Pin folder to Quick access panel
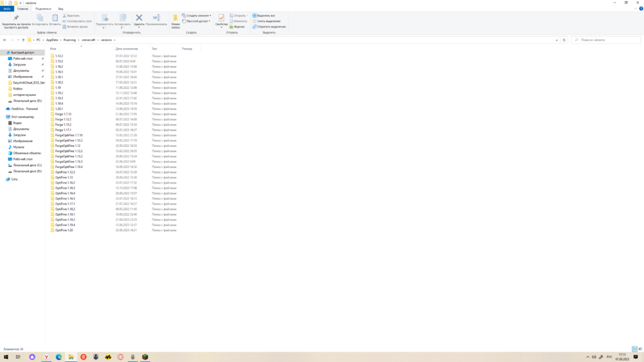Viewport: 644px width, 362px height. click(x=16, y=21)
